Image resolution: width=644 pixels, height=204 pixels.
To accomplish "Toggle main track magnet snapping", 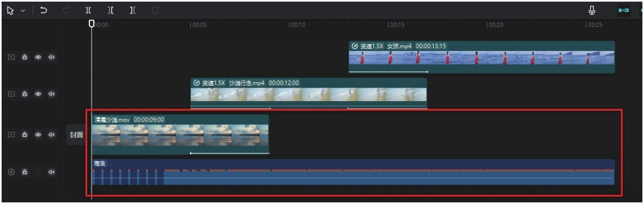I will coord(624,11).
